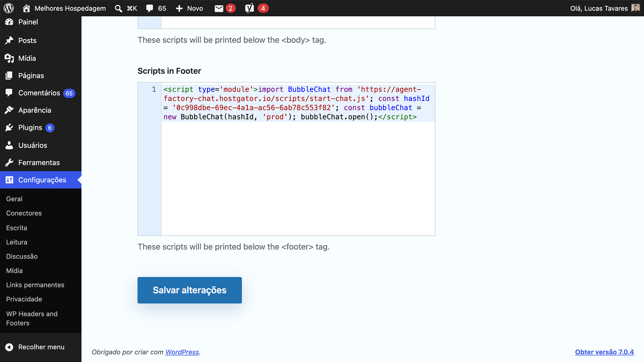Click the Plugins 6 update badge
644x362 pixels.
[50, 128]
